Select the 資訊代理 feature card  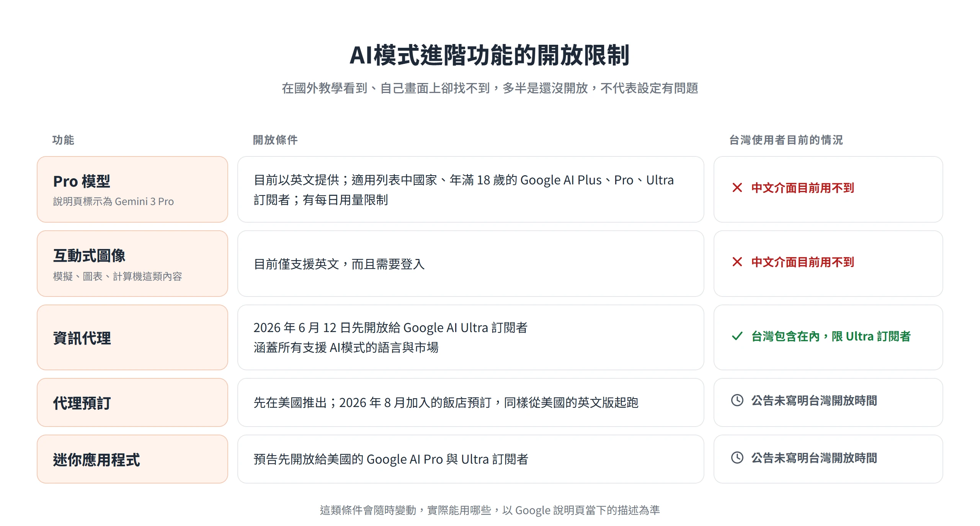[132, 337]
